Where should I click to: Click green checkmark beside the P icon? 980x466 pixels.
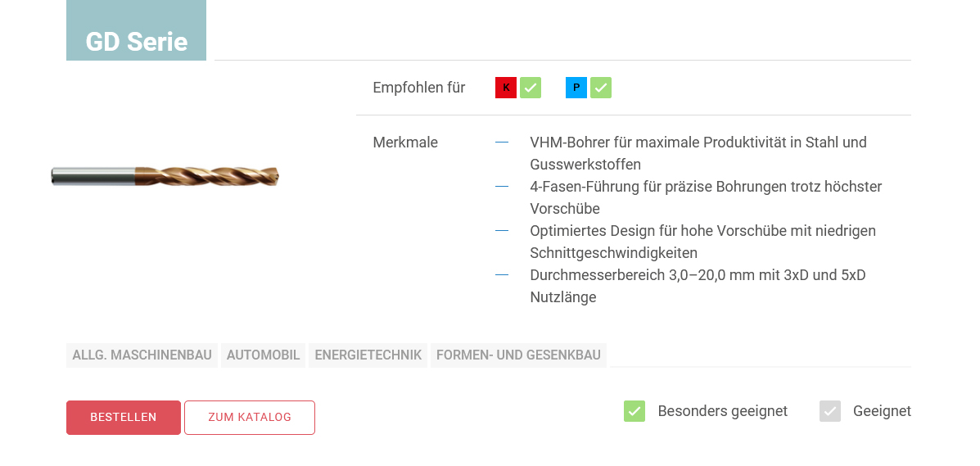click(601, 88)
